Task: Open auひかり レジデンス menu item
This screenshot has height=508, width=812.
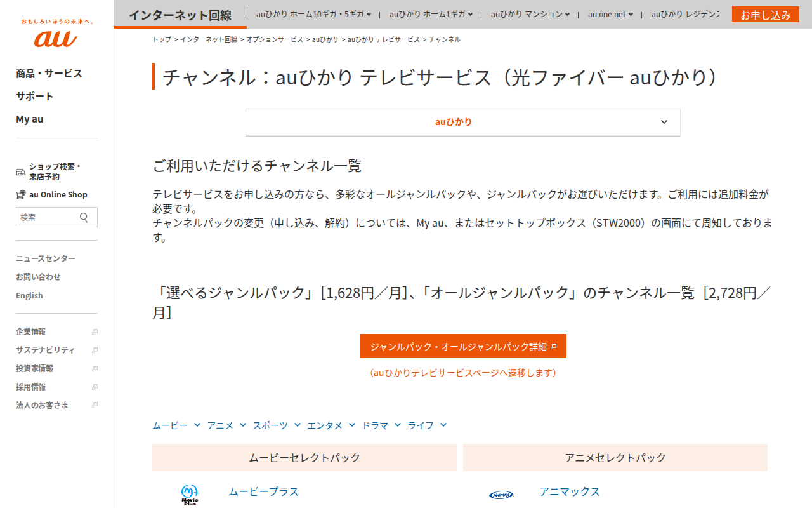Action: coord(685,14)
